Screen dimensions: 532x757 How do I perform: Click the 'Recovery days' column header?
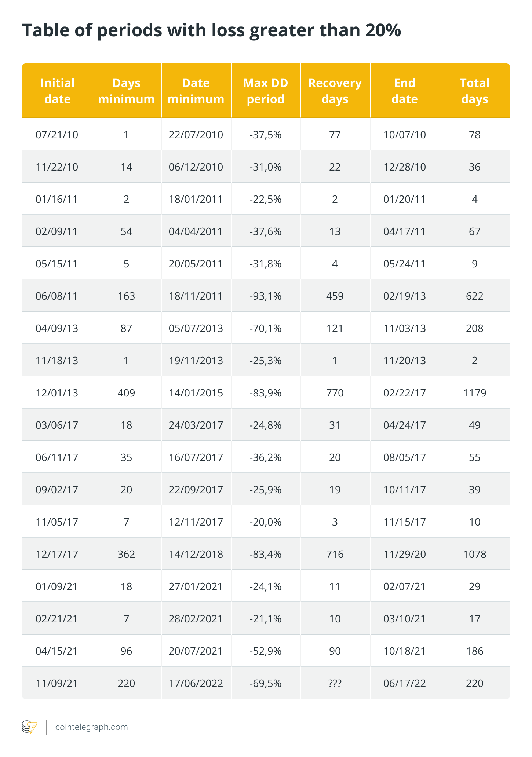pyautogui.click(x=335, y=91)
